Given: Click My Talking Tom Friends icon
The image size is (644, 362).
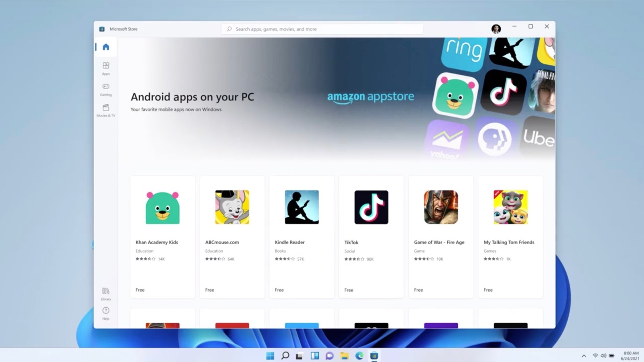Looking at the screenshot, I should pos(511,207).
